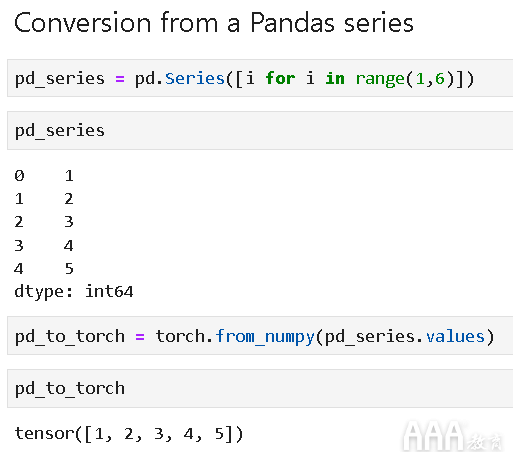Click the output row with index 0
513x457 pixels.
[x=44, y=176]
